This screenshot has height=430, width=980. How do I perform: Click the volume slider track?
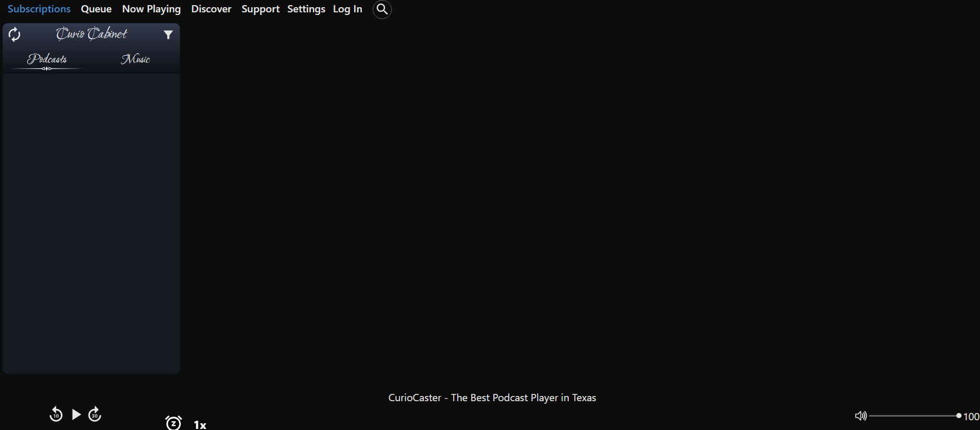click(x=913, y=416)
